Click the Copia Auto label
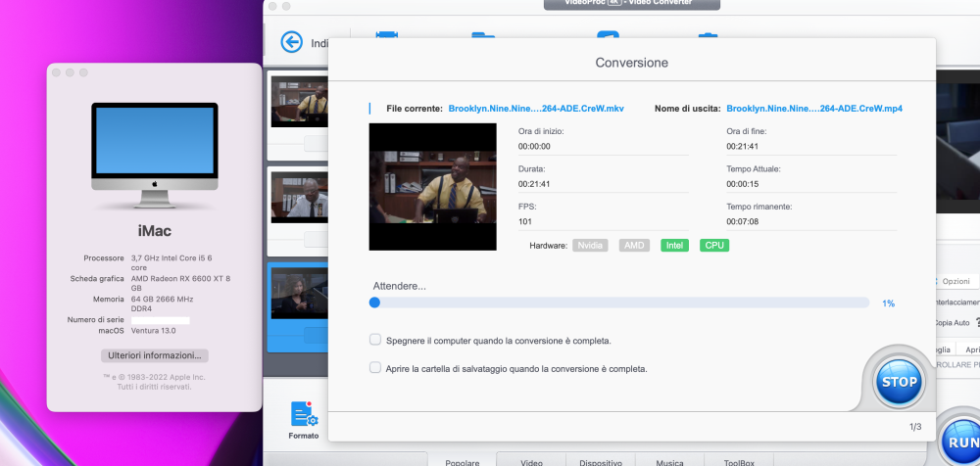The image size is (980, 466). click(952, 323)
